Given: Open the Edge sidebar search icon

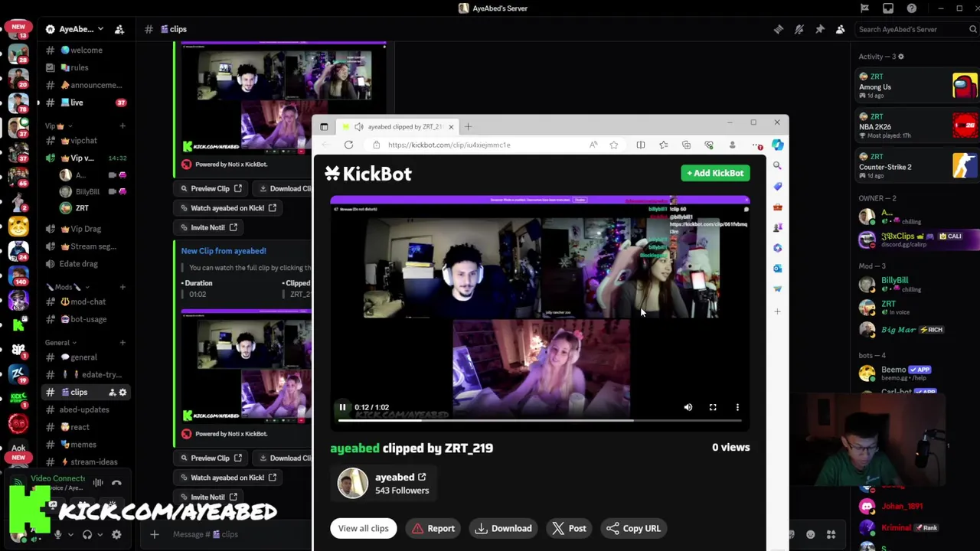Looking at the screenshot, I should 777,165.
